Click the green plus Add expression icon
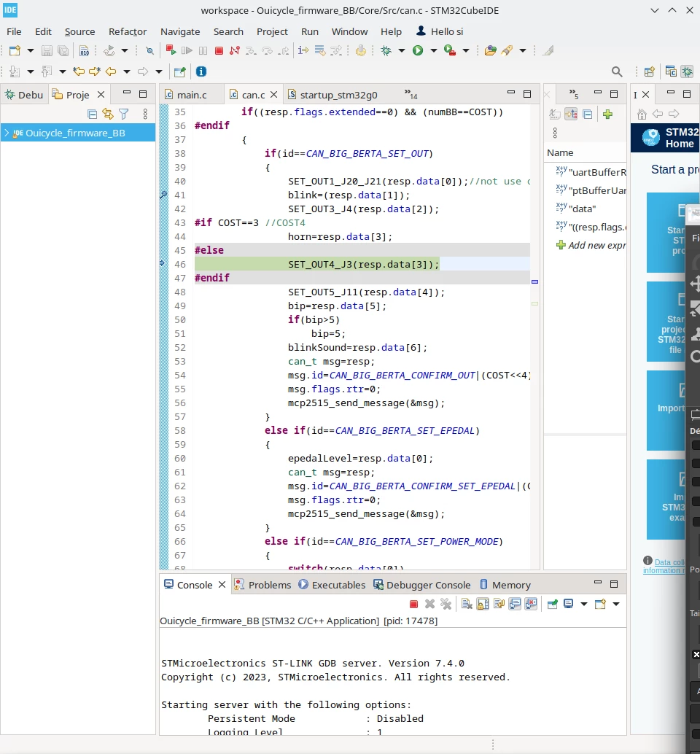The image size is (700, 754). click(x=607, y=114)
